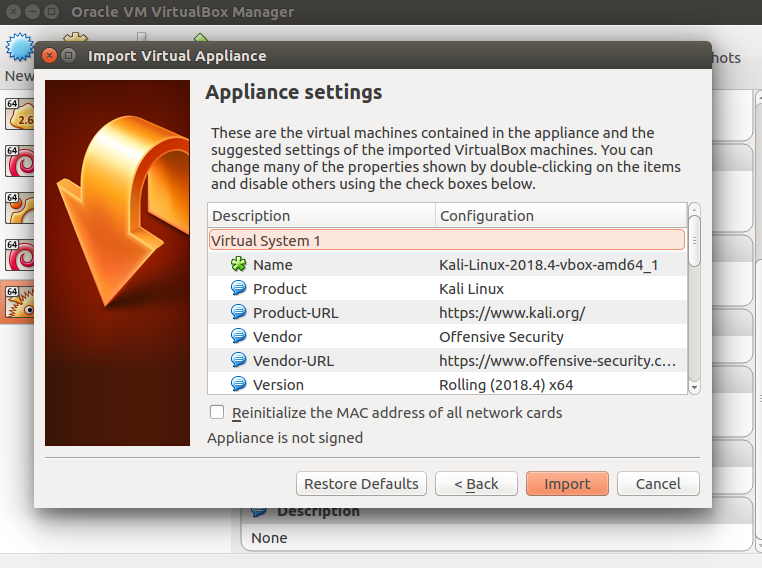The height and width of the screenshot is (568, 762).
Task: Click the Version label
Action: tap(278, 385)
